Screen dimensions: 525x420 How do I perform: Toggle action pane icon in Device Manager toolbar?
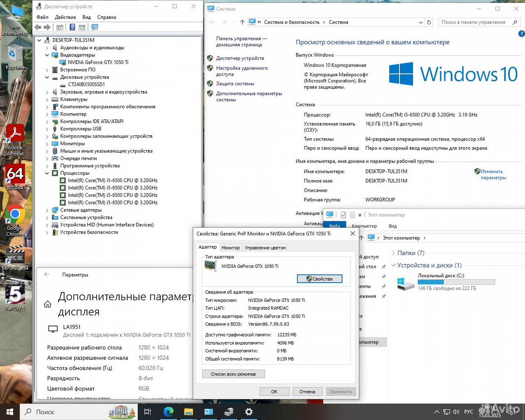click(x=82, y=27)
